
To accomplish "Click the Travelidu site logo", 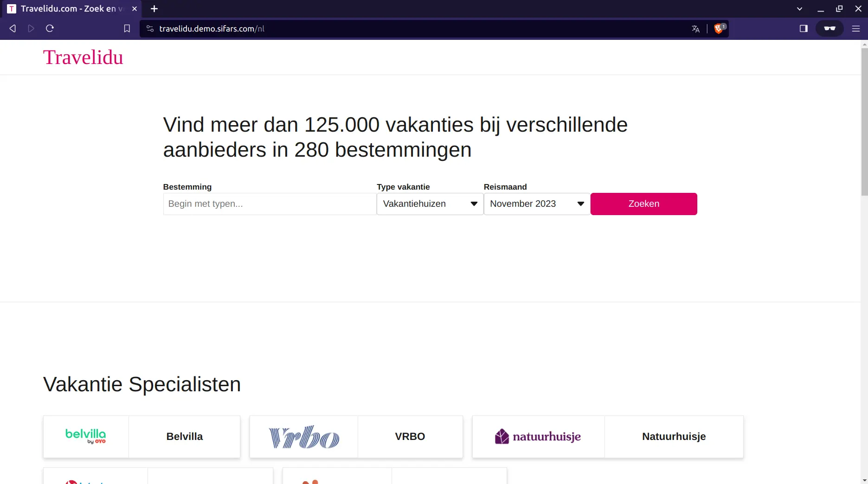I will coord(83,57).
